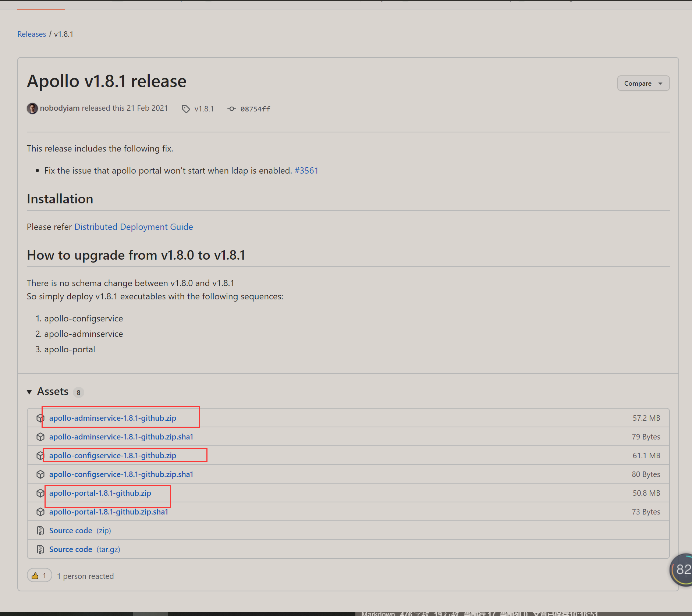Click the '79 Bytes' size text
This screenshot has width=692, height=616.
click(646, 437)
